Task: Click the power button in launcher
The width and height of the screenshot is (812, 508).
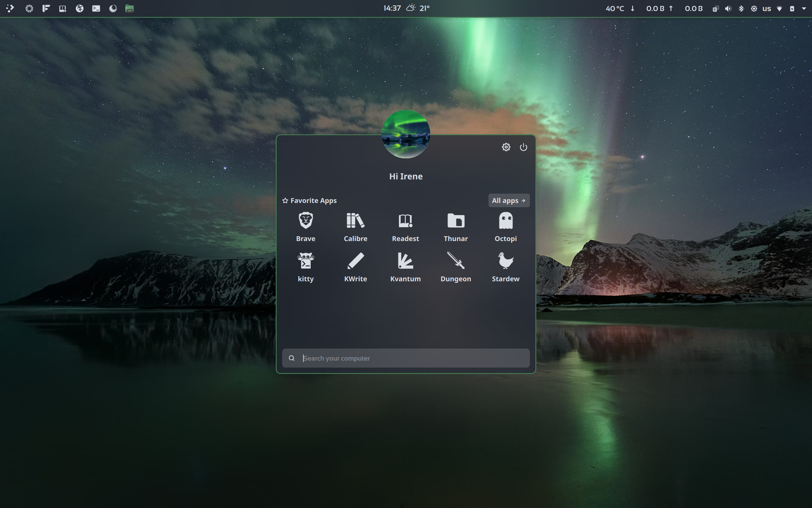Action: pos(523,147)
